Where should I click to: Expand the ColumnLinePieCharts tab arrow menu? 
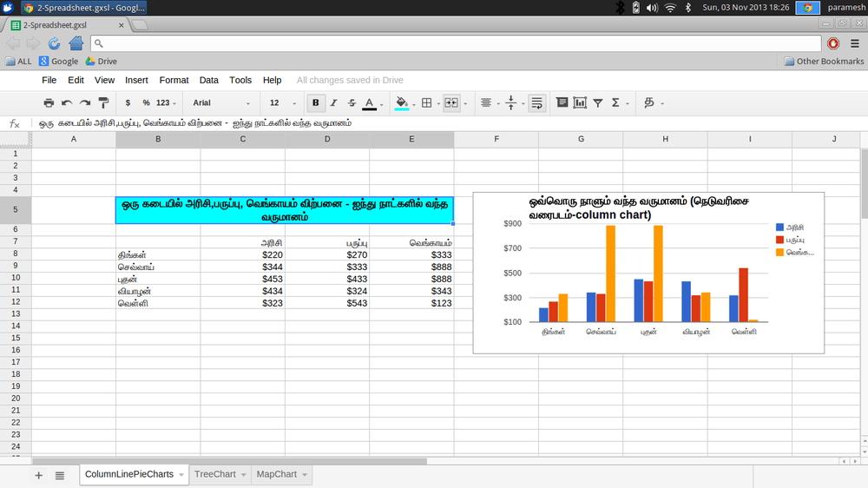click(x=181, y=475)
